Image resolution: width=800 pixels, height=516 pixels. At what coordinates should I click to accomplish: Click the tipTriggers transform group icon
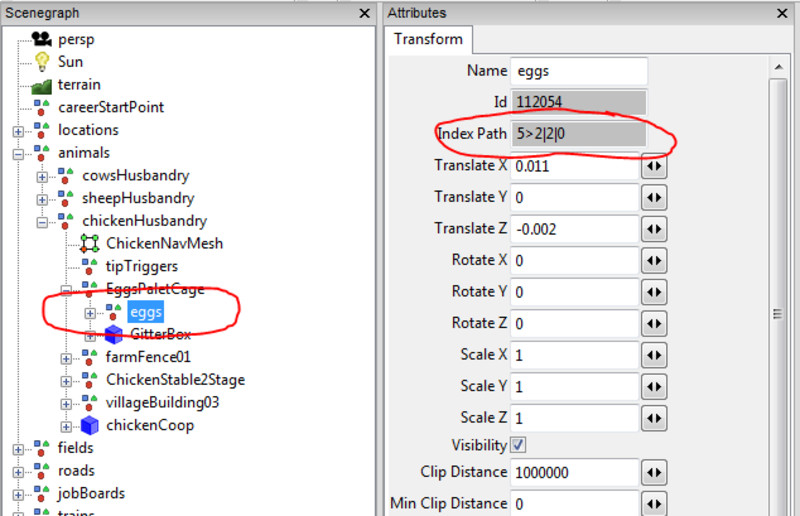point(89,266)
